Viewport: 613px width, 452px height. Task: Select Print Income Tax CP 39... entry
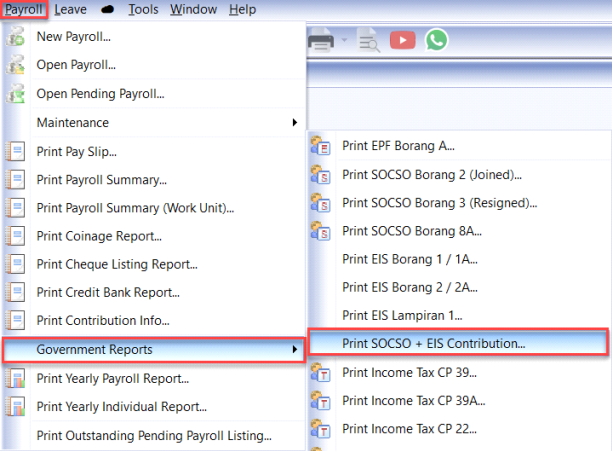pyautogui.click(x=410, y=372)
